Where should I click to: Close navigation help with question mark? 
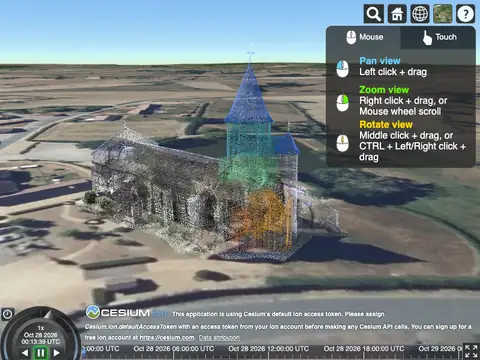(x=465, y=14)
